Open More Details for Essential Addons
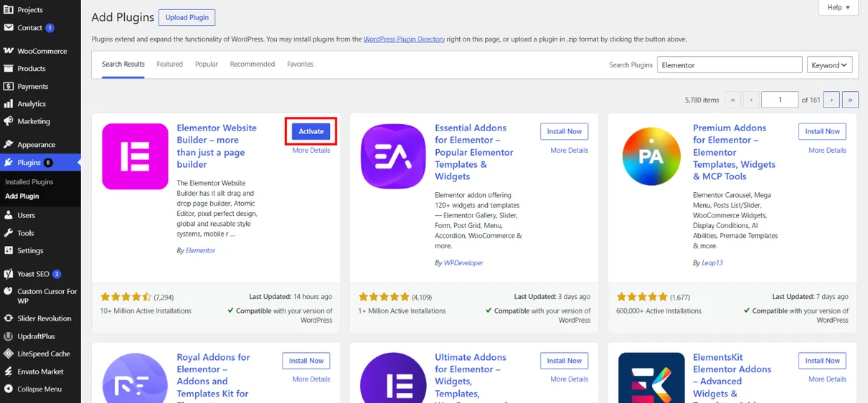The image size is (868, 403). 570,151
